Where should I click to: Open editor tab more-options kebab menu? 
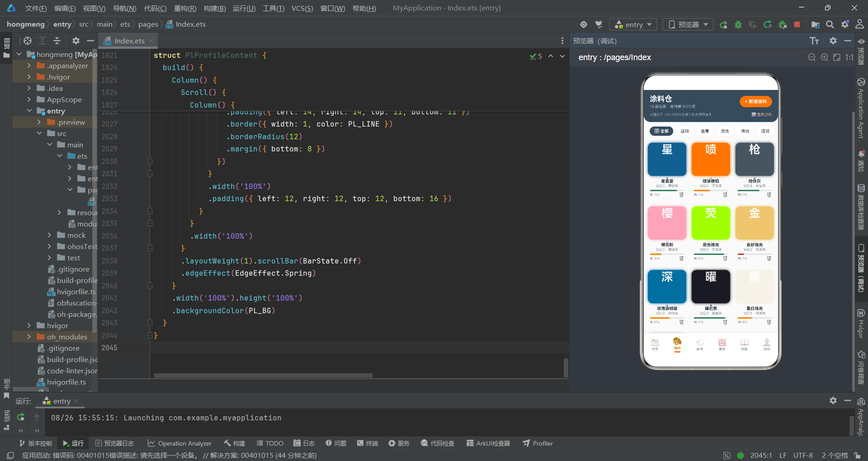pyautogui.click(x=562, y=41)
